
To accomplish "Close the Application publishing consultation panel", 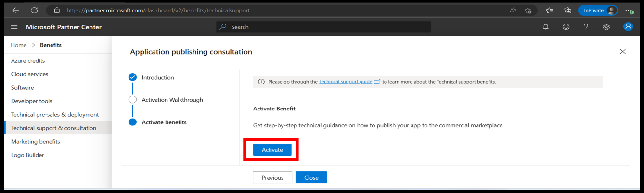I will (x=623, y=52).
